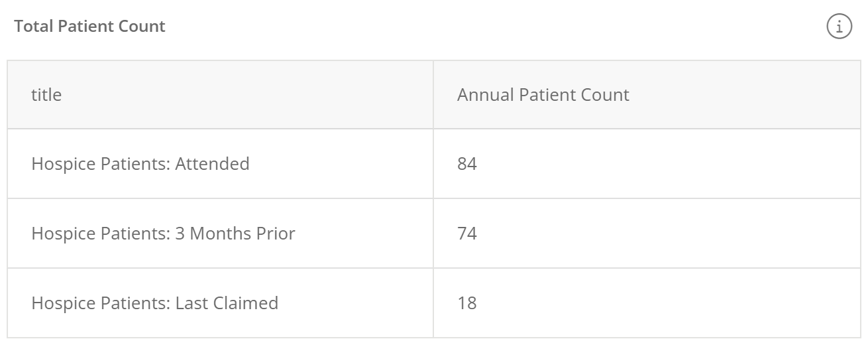Select the Hospice Patients: Attended row label
This screenshot has height=345, width=868.
tap(140, 163)
